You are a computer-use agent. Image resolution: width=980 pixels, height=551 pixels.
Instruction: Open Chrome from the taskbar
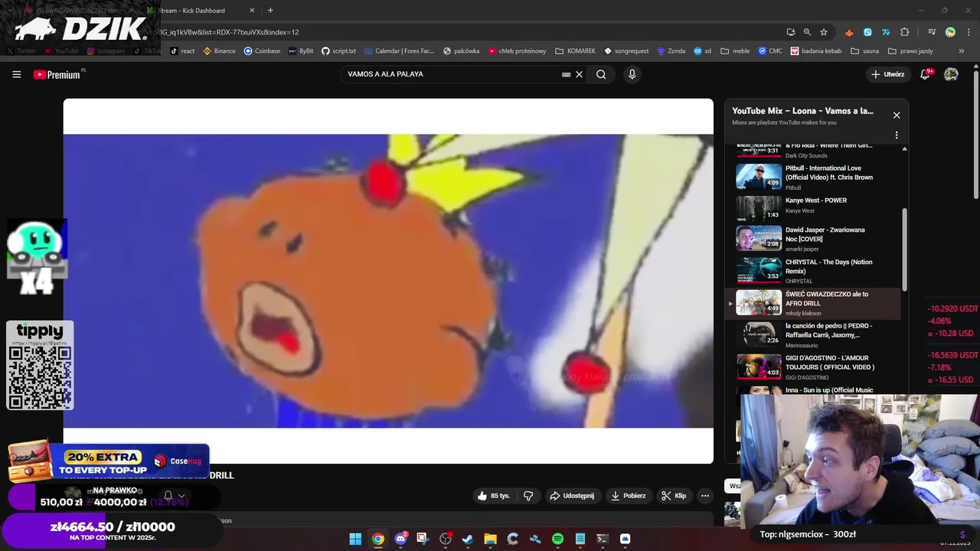click(378, 539)
